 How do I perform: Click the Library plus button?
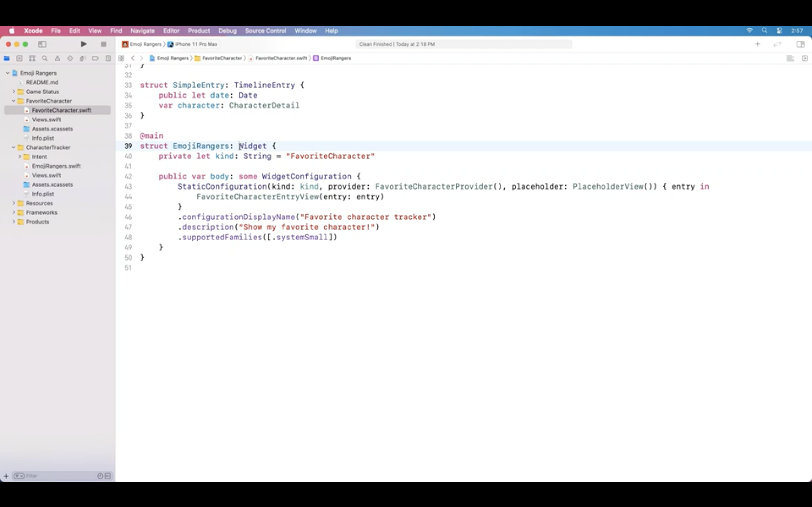(x=757, y=44)
